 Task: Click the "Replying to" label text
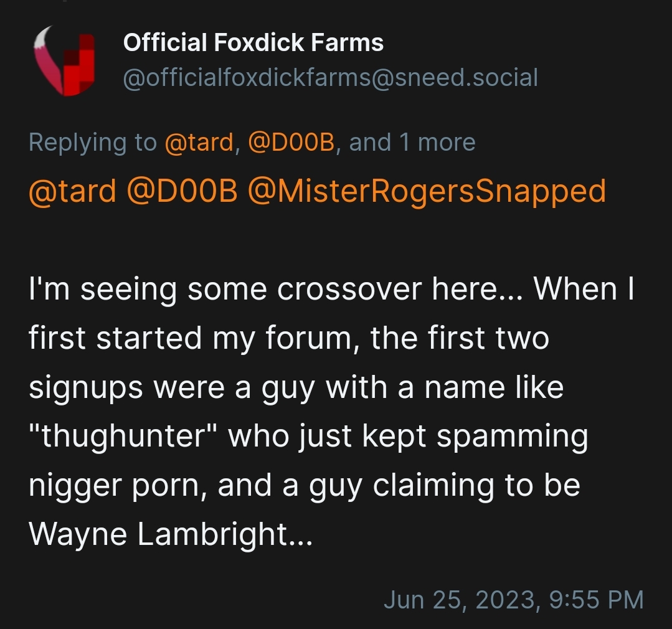(92, 143)
